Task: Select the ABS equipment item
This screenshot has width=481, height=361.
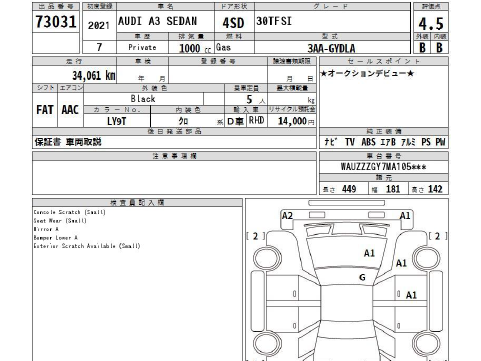Action: [x=368, y=142]
